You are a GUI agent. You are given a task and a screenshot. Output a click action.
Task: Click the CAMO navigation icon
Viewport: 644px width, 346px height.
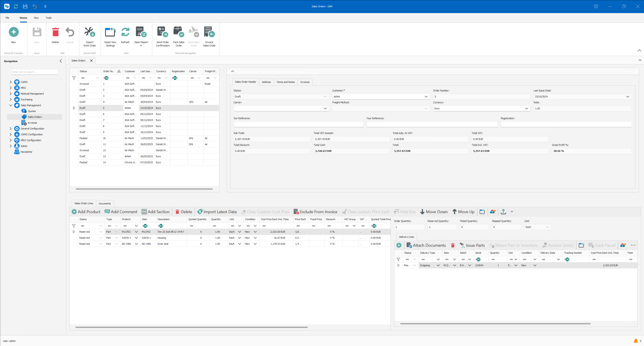(17, 82)
